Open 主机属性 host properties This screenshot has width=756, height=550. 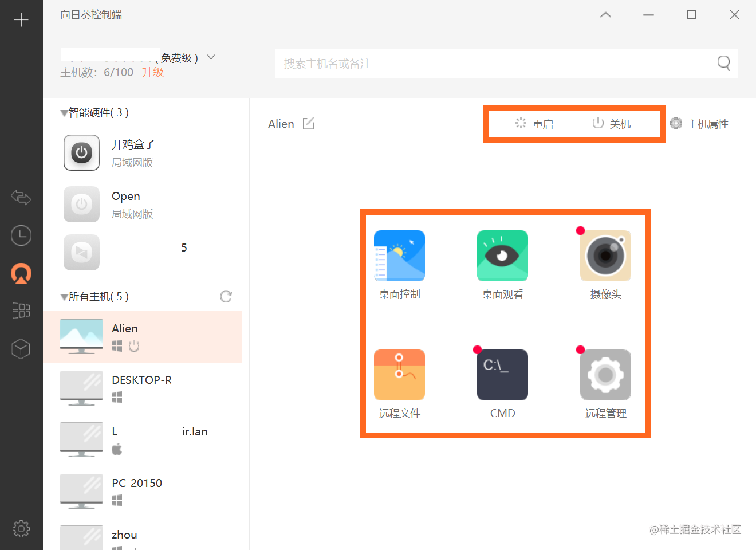[699, 124]
